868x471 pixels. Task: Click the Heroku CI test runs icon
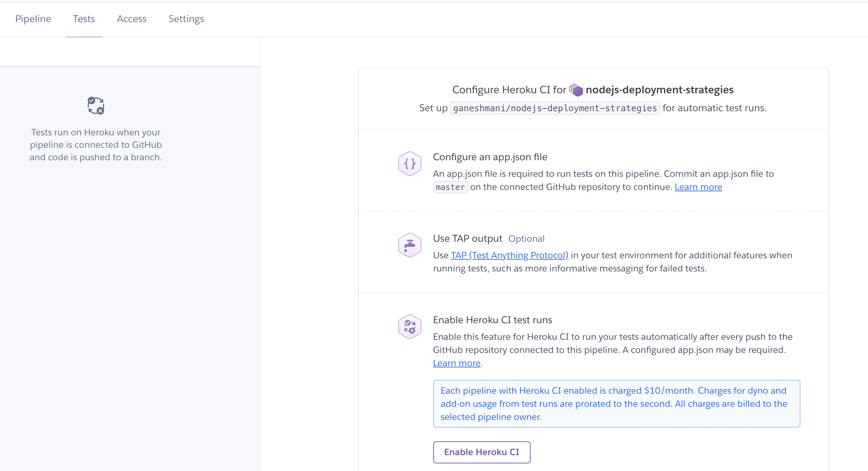click(x=410, y=327)
